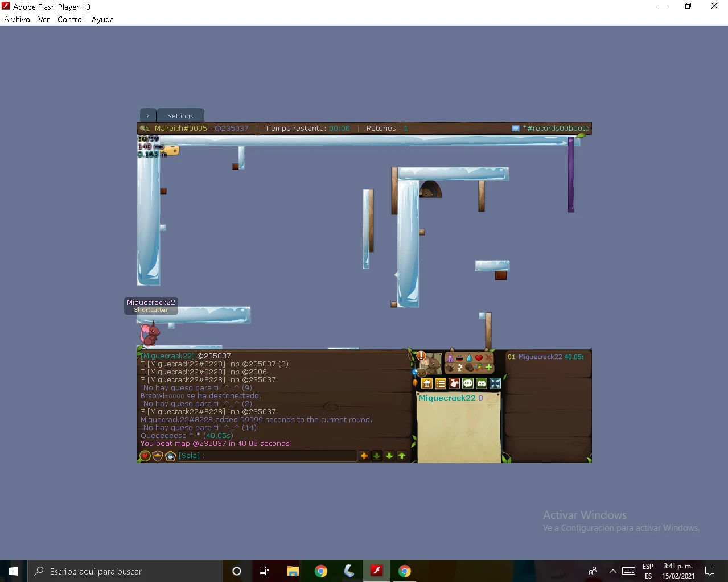This screenshot has height=582, width=728.
Task: Open the house tribe-house icon
Action: [x=427, y=383]
